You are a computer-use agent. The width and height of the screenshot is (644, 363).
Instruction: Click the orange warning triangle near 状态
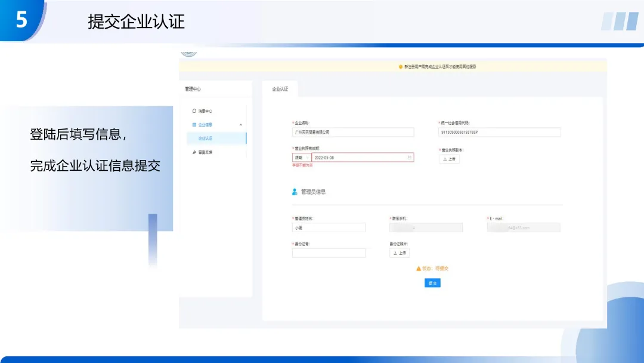(419, 269)
